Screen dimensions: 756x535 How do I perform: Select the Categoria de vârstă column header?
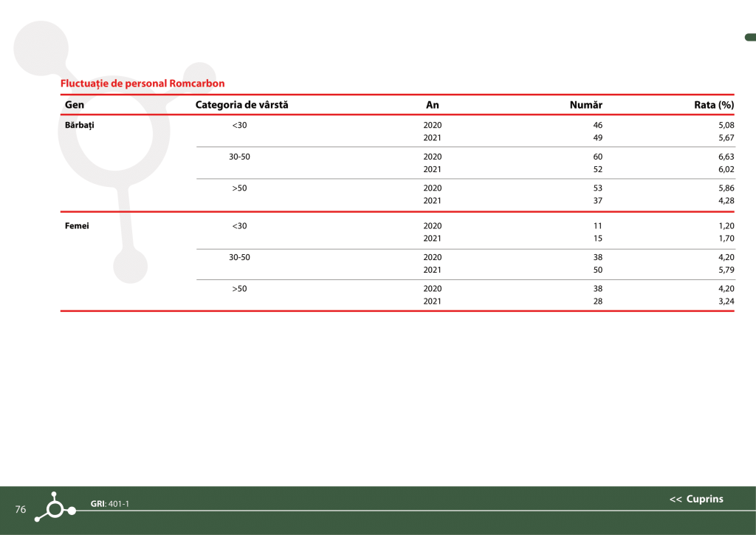pyautogui.click(x=241, y=105)
